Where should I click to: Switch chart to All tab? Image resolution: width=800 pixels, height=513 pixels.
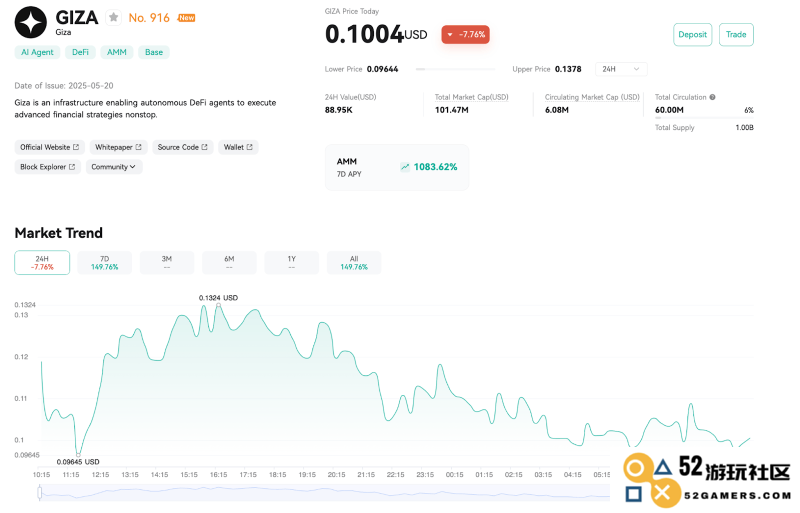click(354, 263)
